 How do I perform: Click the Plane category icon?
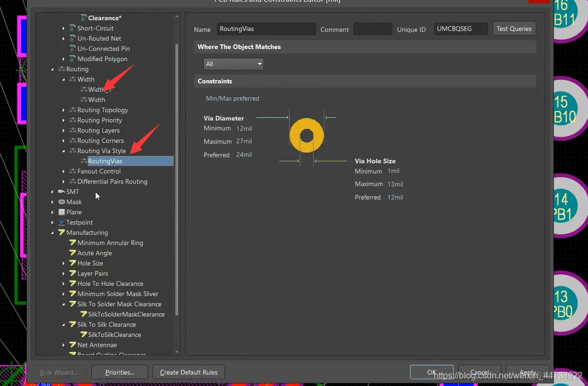click(x=61, y=212)
